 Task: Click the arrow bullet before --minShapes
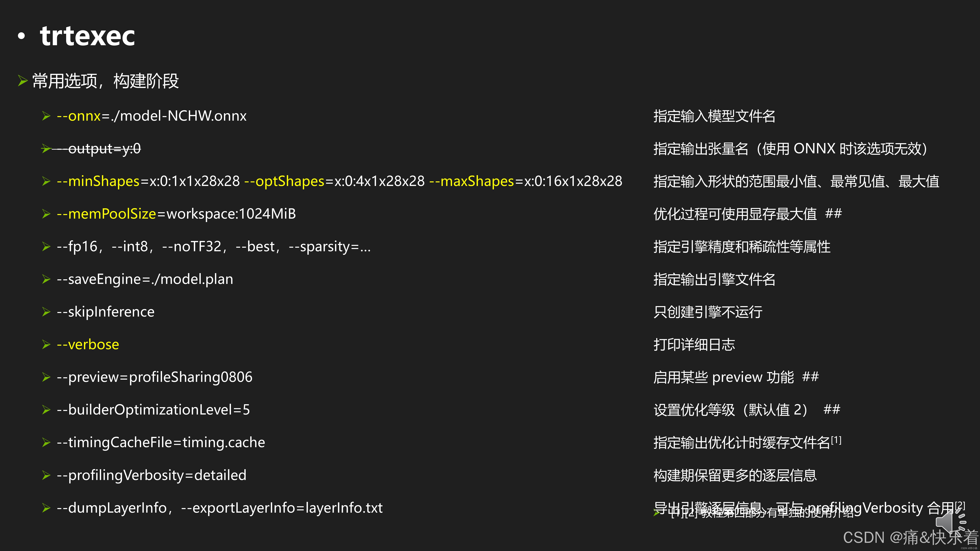click(46, 181)
